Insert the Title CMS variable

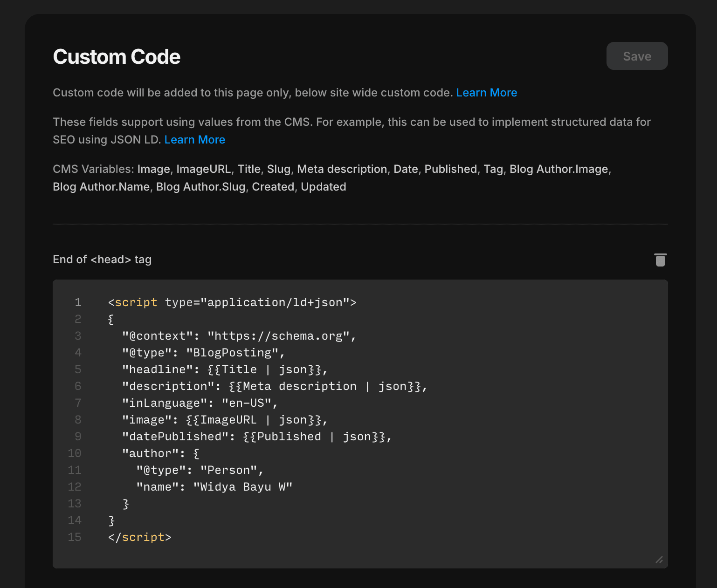point(249,169)
